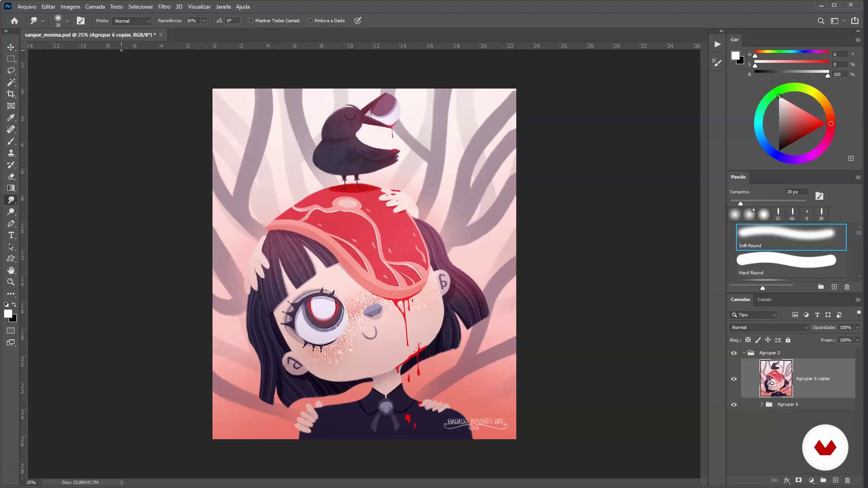868x488 pixels.
Task: Click the Home icon in options bar
Action: [x=14, y=21]
